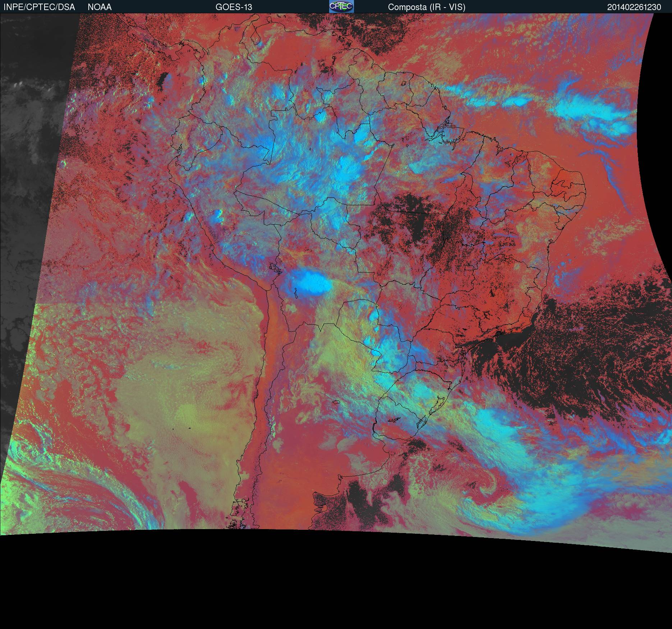Select the GOES-13 satellite label
672x629 pixels.
click(x=234, y=7)
